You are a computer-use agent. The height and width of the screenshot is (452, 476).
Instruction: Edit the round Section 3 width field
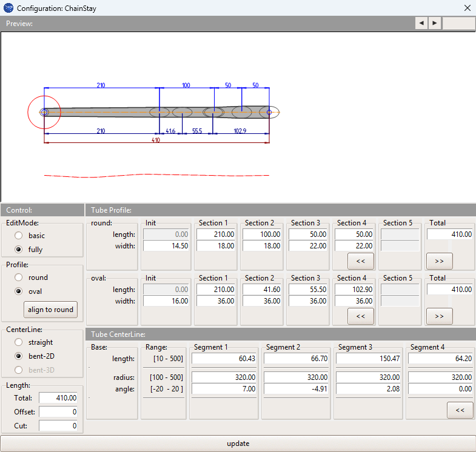tap(309, 246)
